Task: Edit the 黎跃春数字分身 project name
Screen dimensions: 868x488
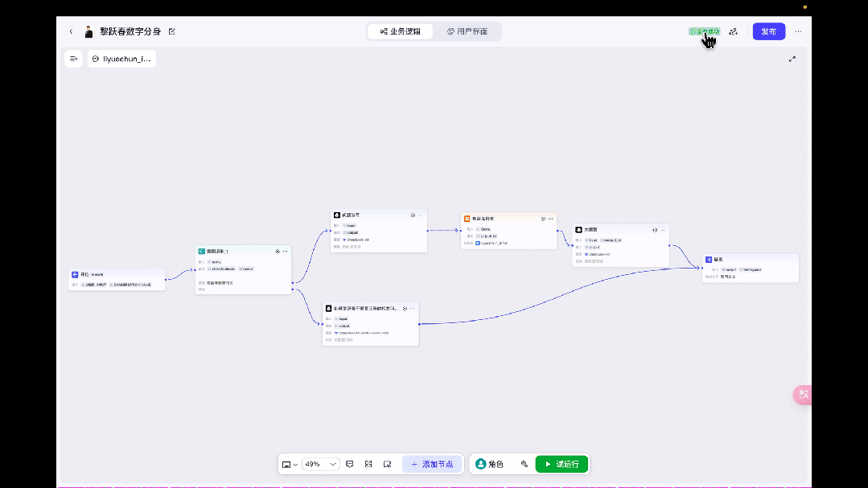Action: [x=172, y=31]
